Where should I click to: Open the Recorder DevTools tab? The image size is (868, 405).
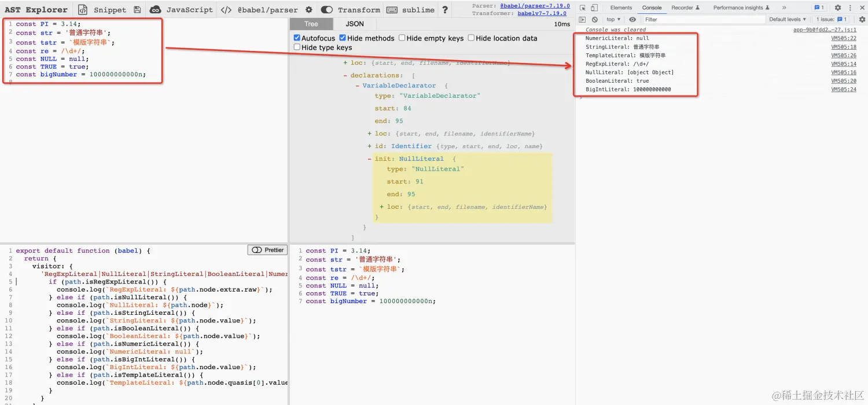(685, 8)
